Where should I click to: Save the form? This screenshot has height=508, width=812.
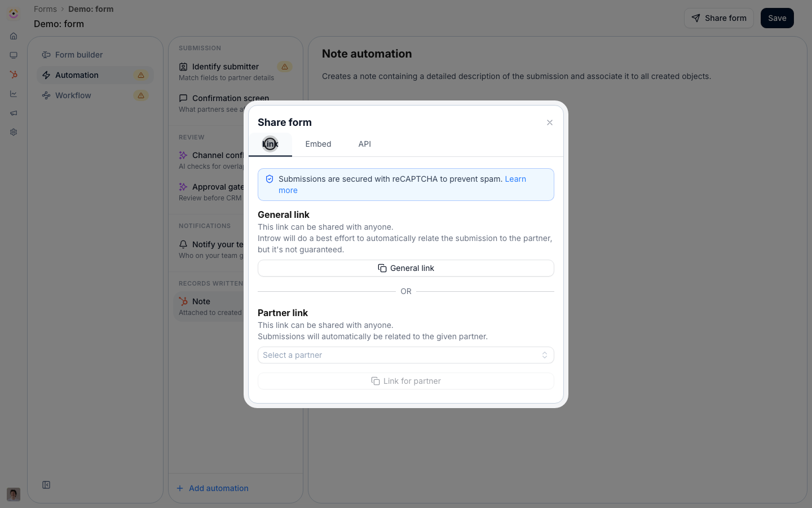coord(777,18)
